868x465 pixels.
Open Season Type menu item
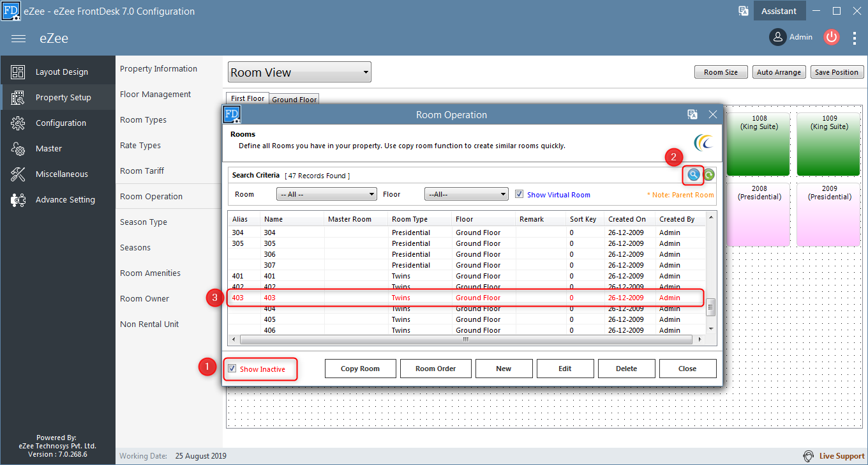(144, 222)
